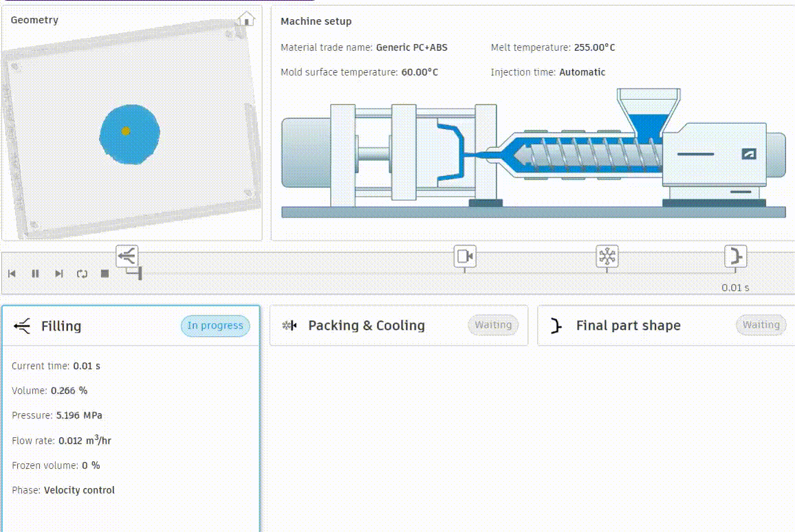
Task: Toggle loop playback mode
Action: pos(83,274)
